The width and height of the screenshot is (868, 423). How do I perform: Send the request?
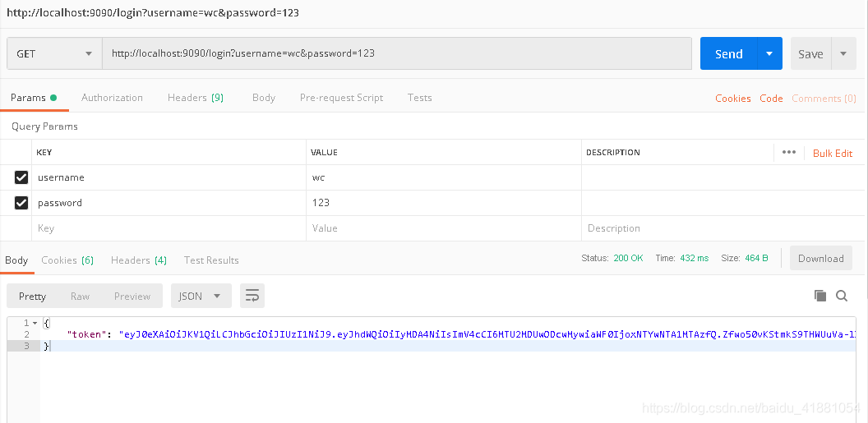click(x=728, y=53)
